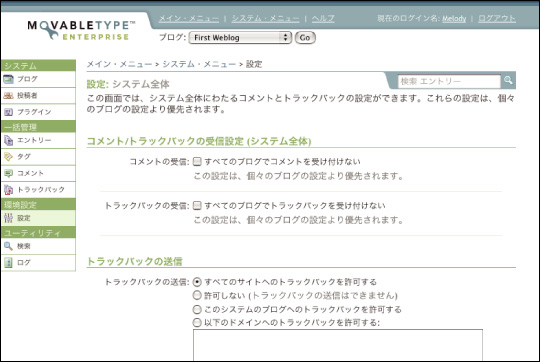Enable すべてのブログでコメントを受け付けない checkbox
540x362 pixels.
pyautogui.click(x=197, y=161)
